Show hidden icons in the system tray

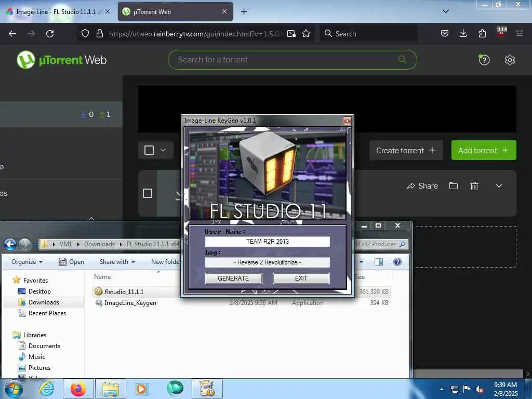(x=442, y=389)
